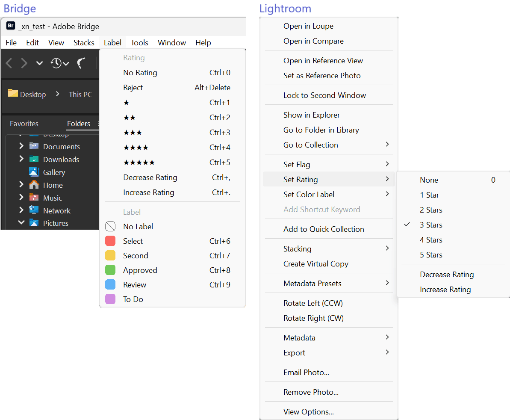Viewport: 510px width, 420px height.
Task: Select the Gallery folder icon
Action: coord(34,172)
